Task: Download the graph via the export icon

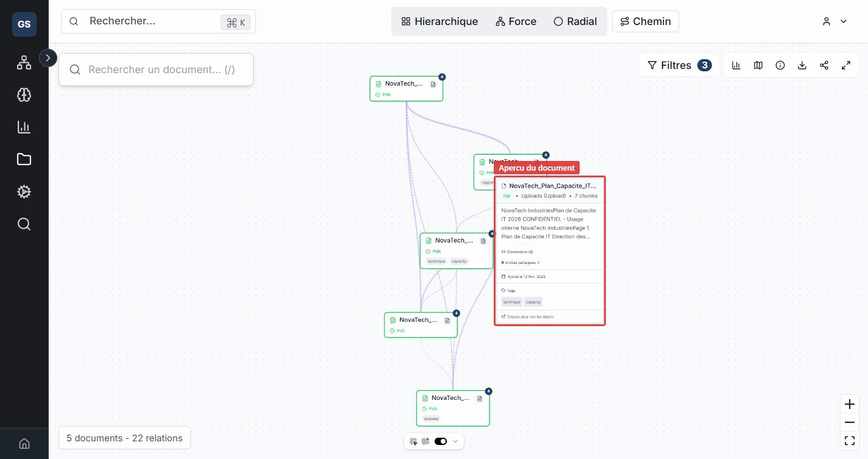Action: click(802, 65)
